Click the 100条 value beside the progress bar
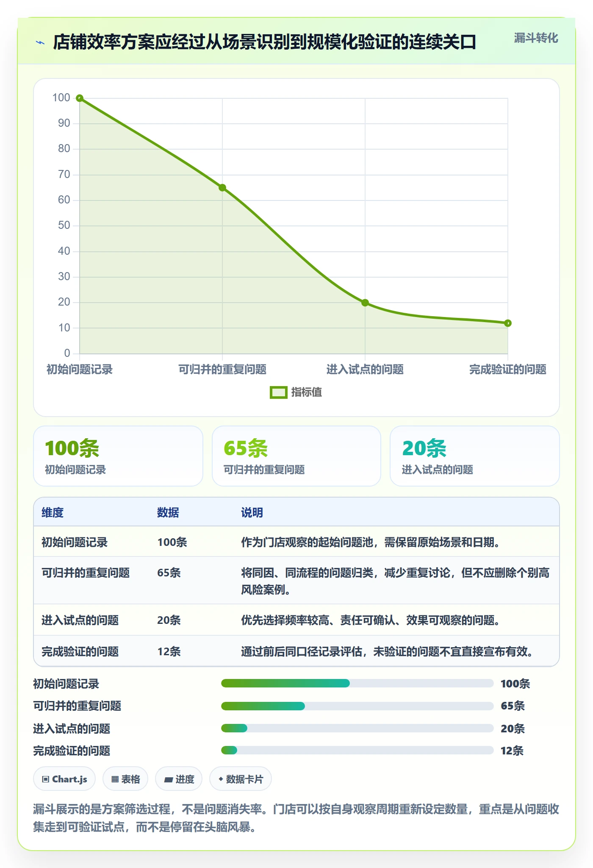 click(x=515, y=684)
